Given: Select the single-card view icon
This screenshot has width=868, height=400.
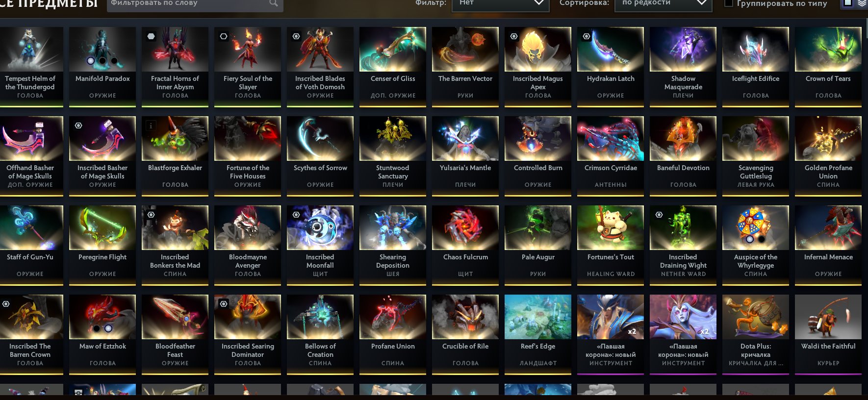Looking at the screenshot, I should [x=847, y=3].
